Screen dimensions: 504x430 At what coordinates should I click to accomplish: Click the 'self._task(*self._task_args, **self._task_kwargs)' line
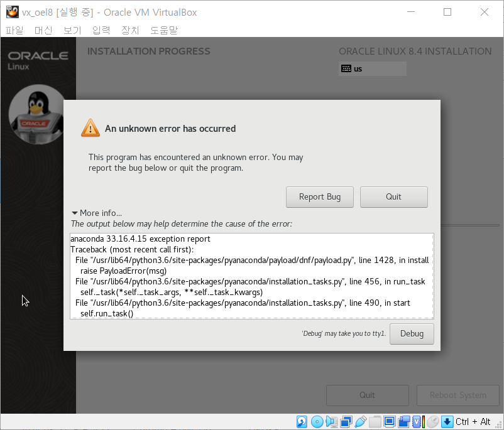(172, 293)
